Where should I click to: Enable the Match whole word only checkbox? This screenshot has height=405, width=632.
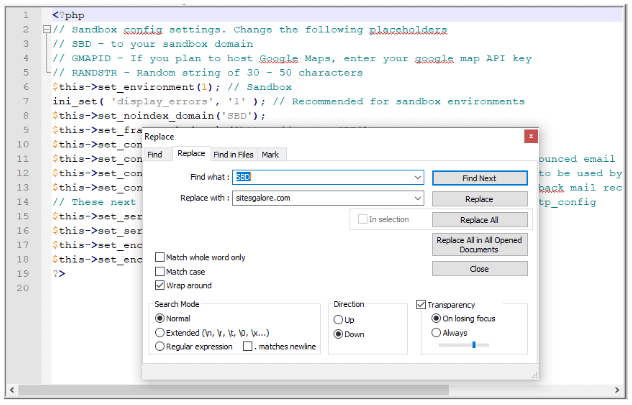click(160, 257)
